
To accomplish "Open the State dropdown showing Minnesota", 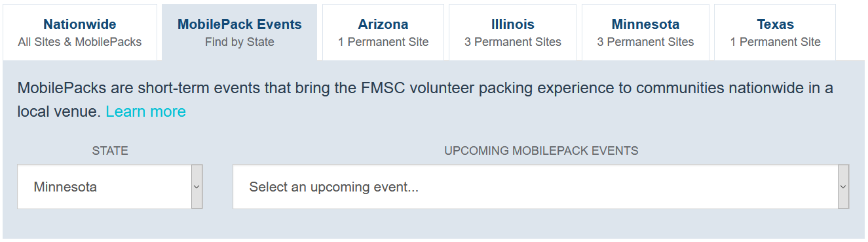I will tap(110, 187).
